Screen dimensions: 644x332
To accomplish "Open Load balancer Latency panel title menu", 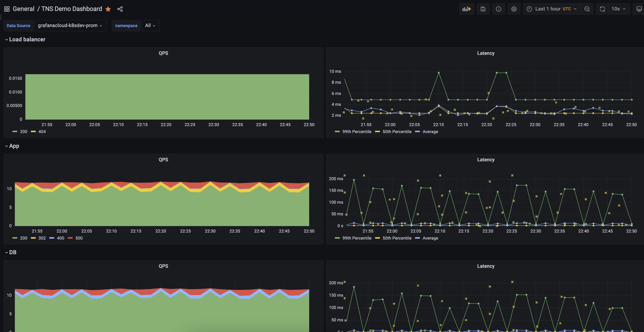I will tap(486, 53).
